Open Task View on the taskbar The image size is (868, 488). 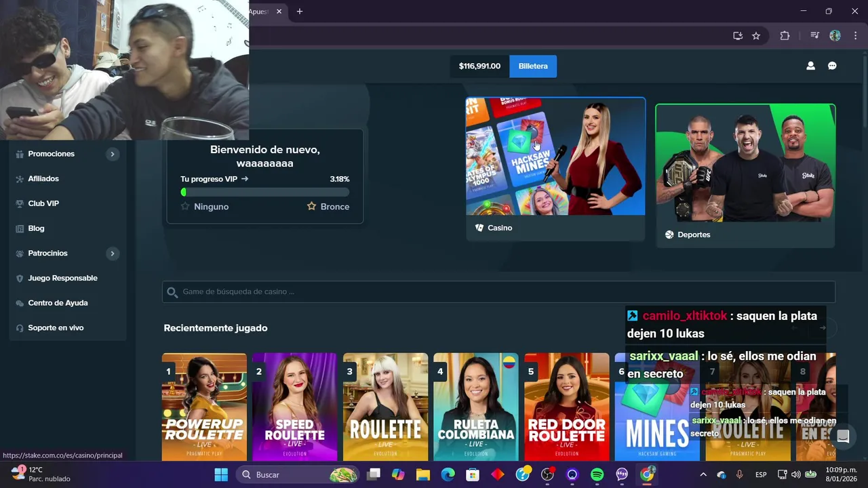tap(374, 474)
